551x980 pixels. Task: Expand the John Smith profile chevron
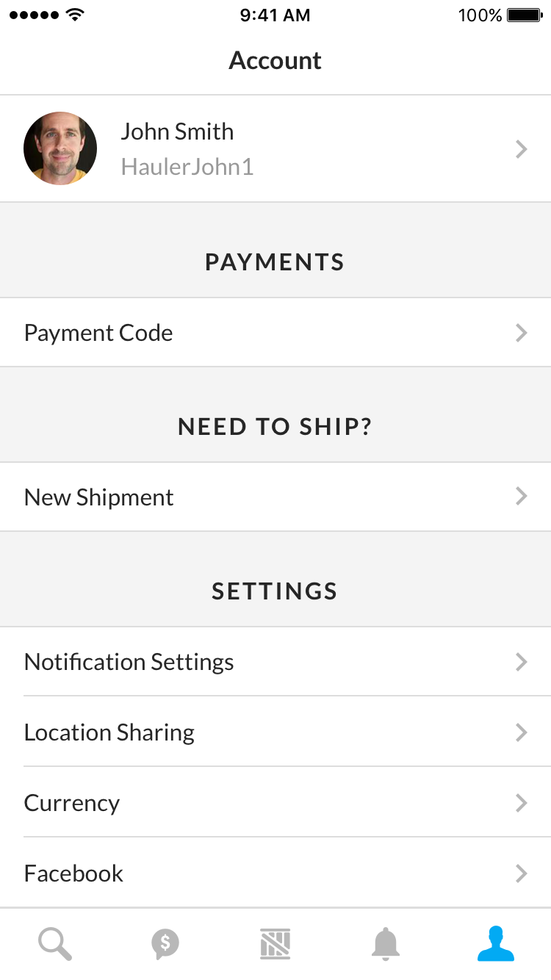click(522, 149)
